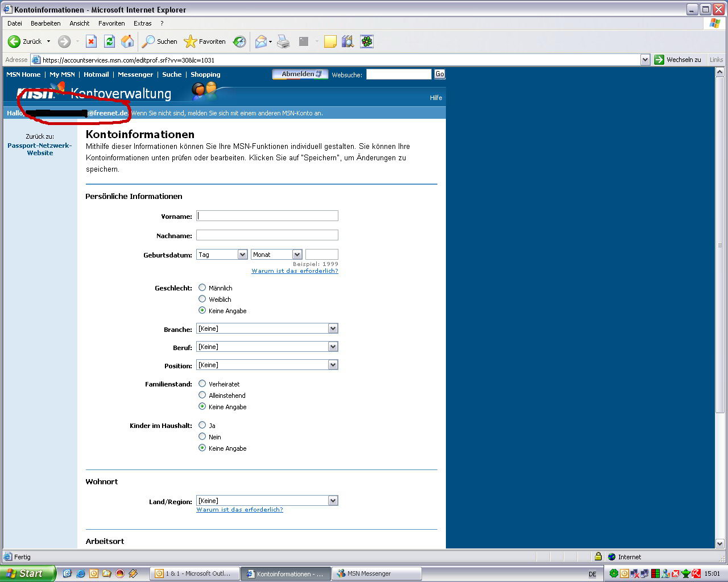Click the Wechseln zu go button
This screenshot has height=582, width=728.
tap(678, 60)
